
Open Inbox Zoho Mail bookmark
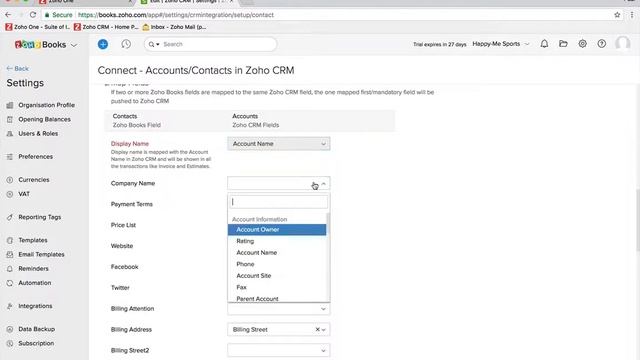174,27
